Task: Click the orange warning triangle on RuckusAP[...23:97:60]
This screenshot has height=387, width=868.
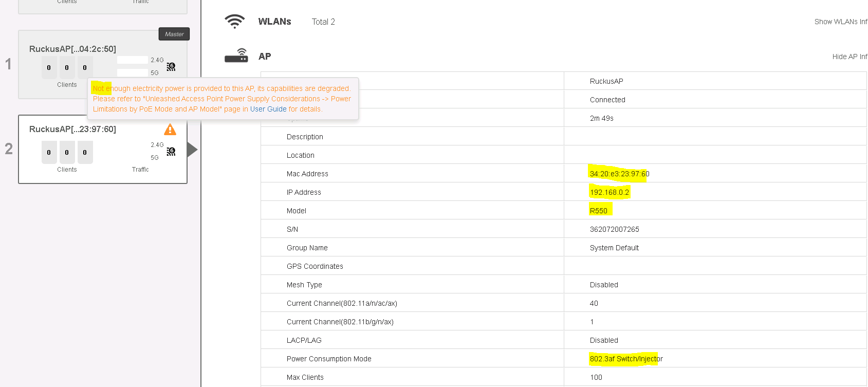Action: pyautogui.click(x=170, y=130)
